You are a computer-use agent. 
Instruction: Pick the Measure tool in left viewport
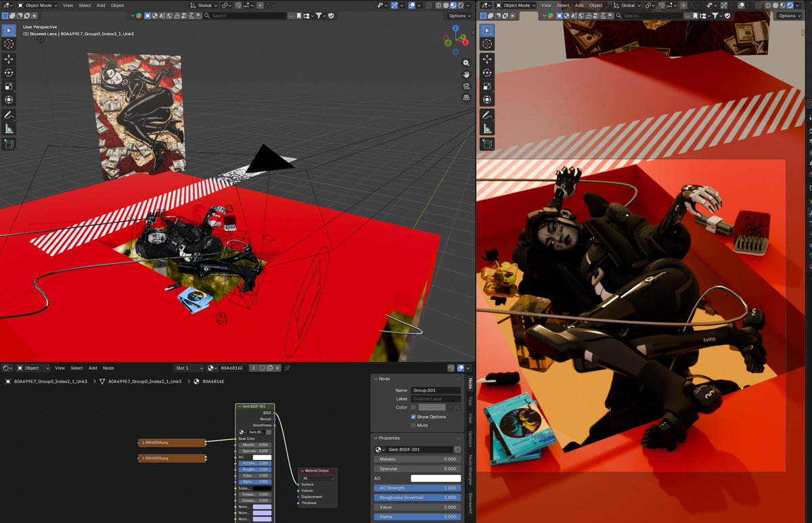[x=9, y=129]
